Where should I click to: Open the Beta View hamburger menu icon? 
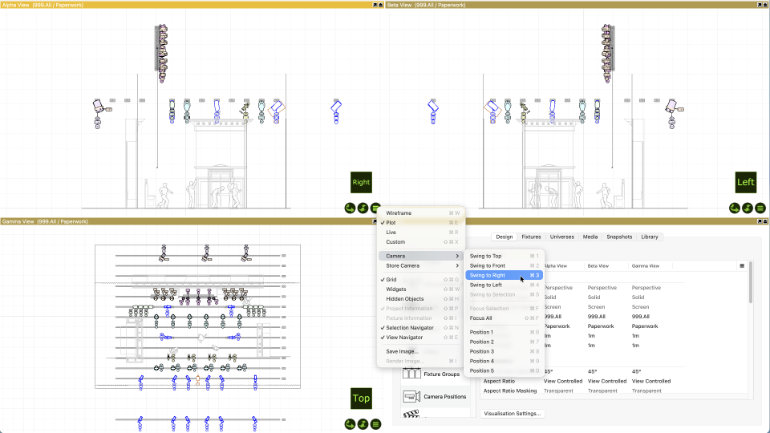761,208
